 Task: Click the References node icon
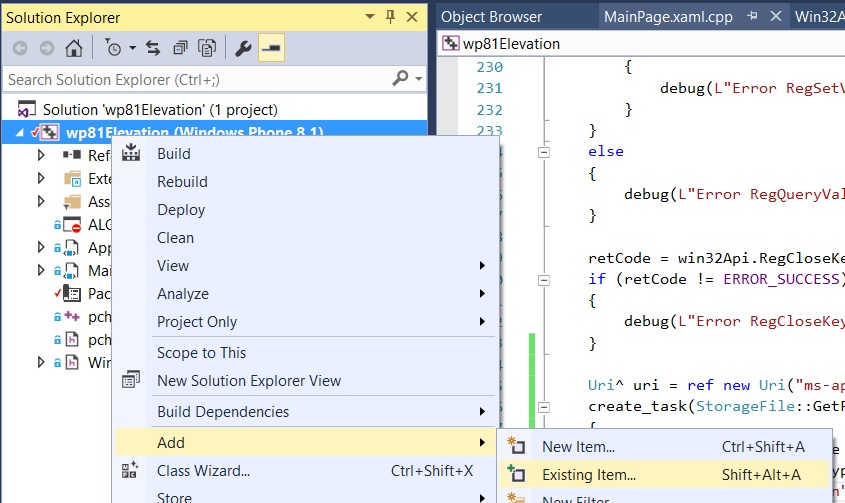coord(72,155)
